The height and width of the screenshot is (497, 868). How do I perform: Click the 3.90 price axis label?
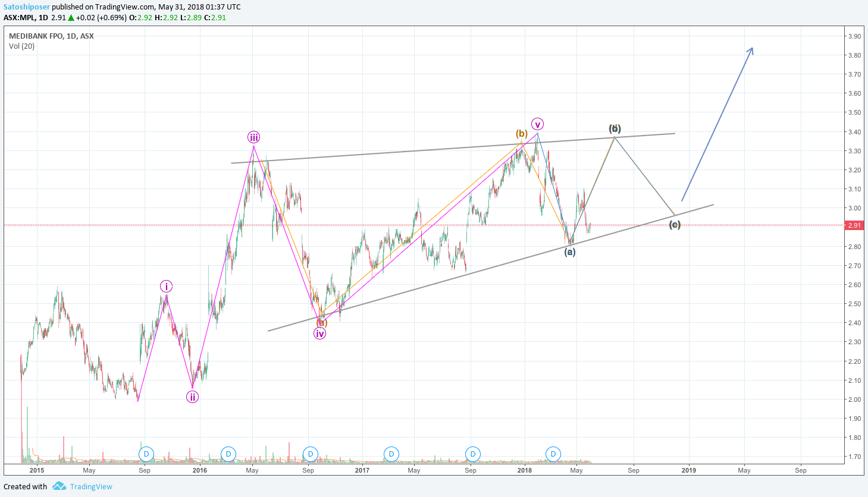click(854, 36)
